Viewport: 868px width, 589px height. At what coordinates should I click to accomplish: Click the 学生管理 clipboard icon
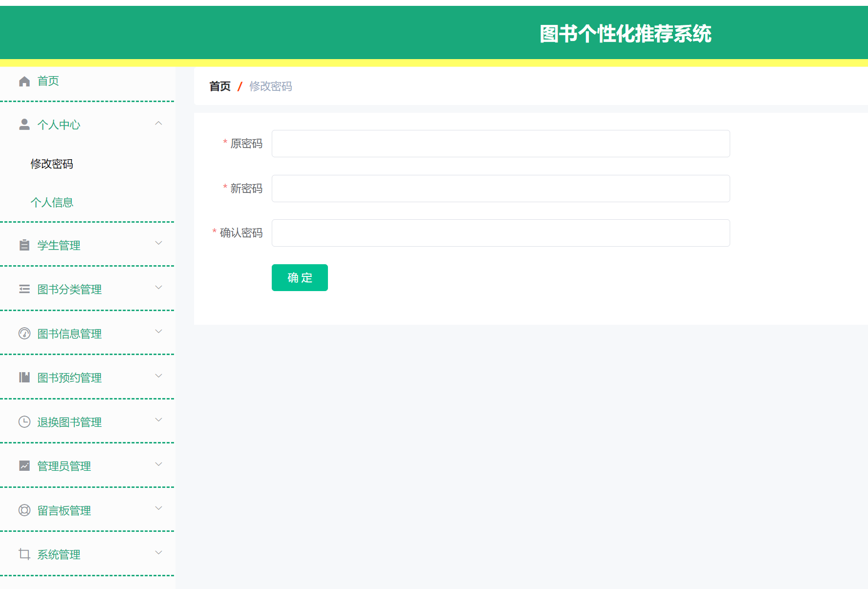tap(24, 245)
